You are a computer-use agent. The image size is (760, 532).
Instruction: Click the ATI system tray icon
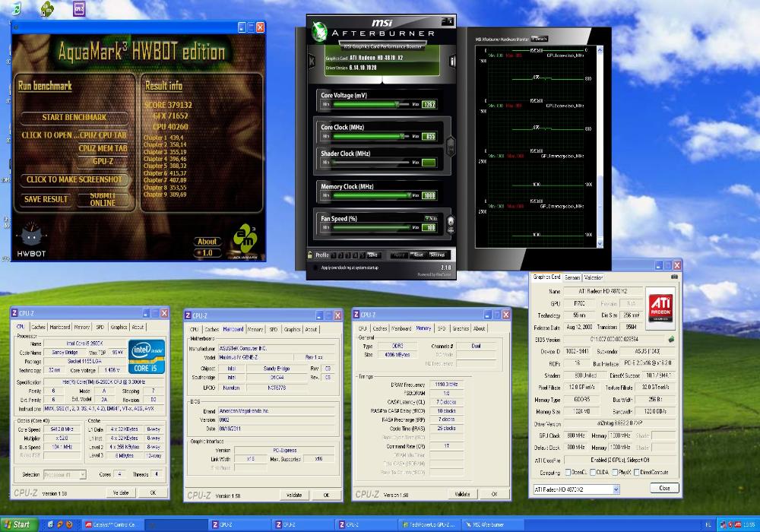[738, 524]
